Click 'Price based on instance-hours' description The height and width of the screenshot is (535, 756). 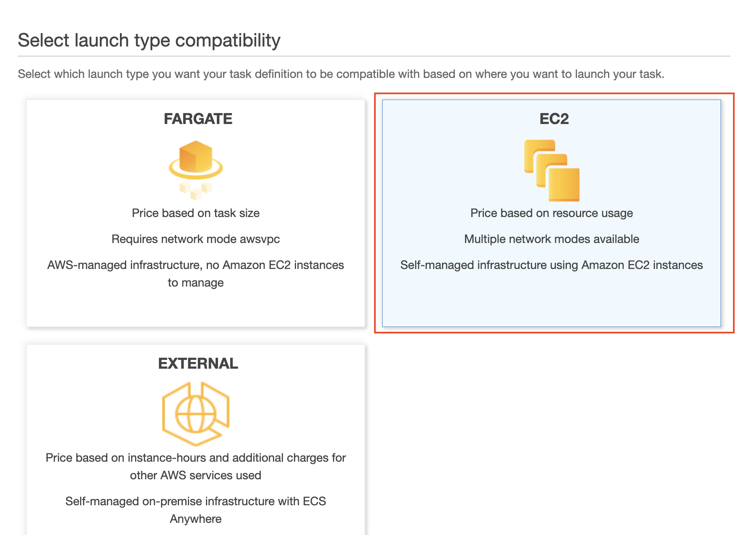196,467
